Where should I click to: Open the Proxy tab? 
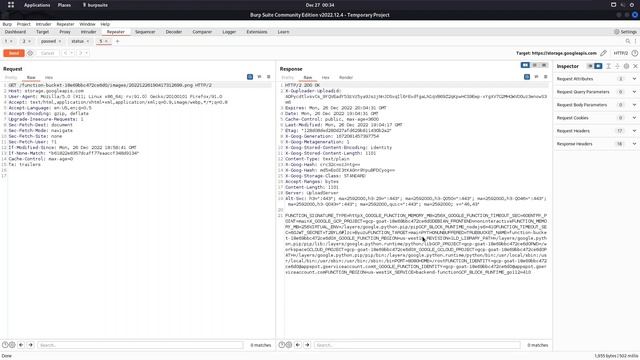click(65, 32)
